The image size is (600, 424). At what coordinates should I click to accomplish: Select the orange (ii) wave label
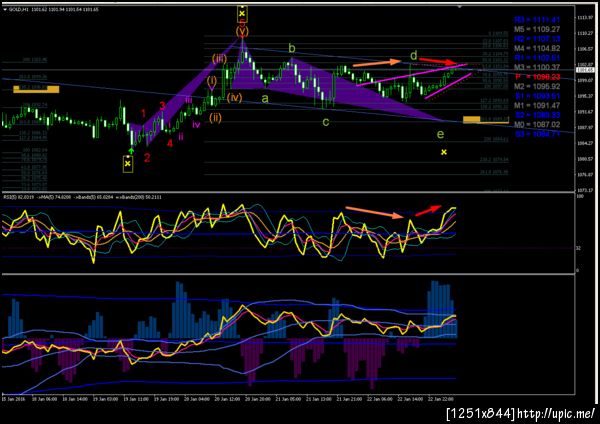tap(215, 117)
